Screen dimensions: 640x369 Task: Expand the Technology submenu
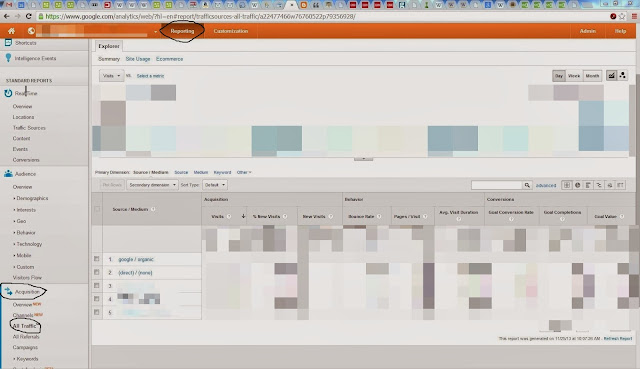29,244
